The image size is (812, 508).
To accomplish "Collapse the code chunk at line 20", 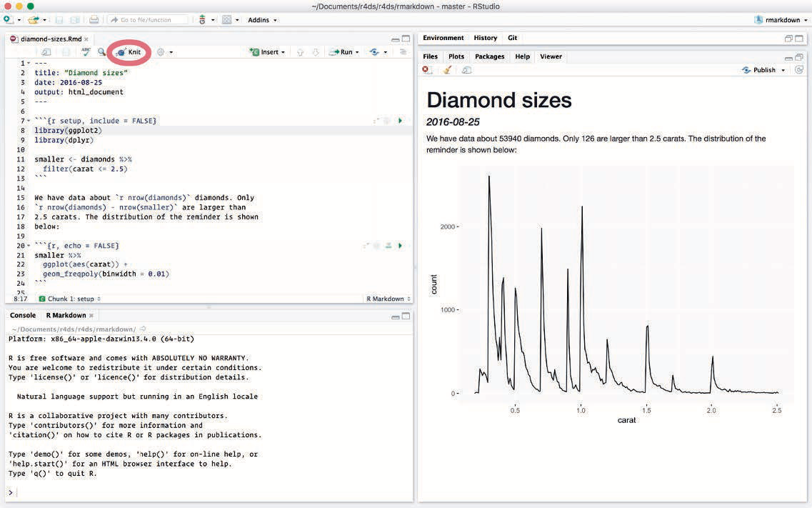I will [x=28, y=246].
